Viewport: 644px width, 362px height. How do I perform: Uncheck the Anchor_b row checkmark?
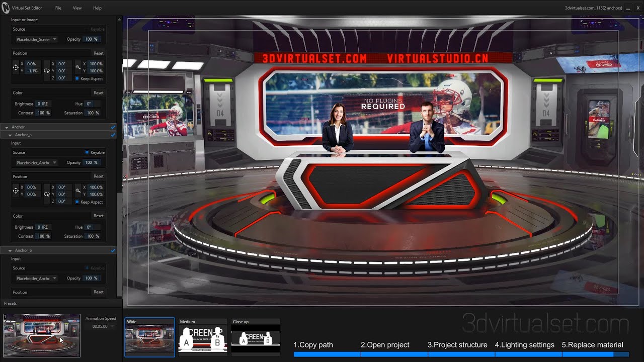pyautogui.click(x=113, y=250)
